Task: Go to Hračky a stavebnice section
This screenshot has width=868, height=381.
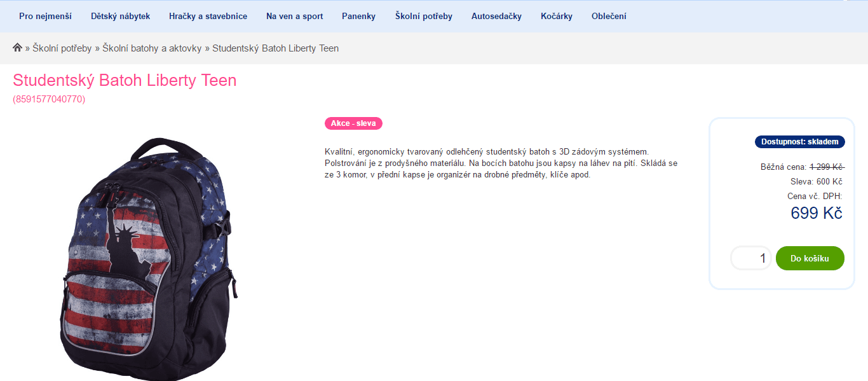Action: [208, 16]
